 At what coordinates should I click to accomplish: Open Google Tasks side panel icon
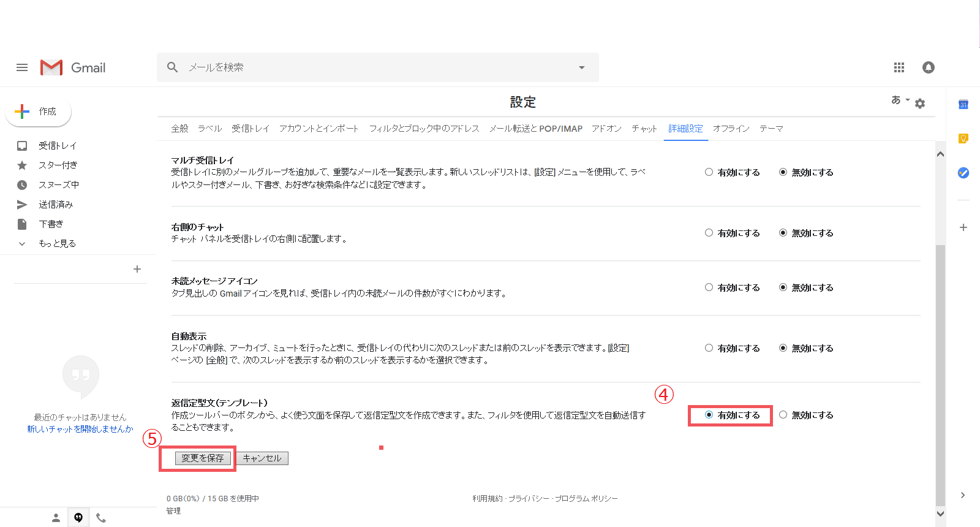(x=963, y=173)
